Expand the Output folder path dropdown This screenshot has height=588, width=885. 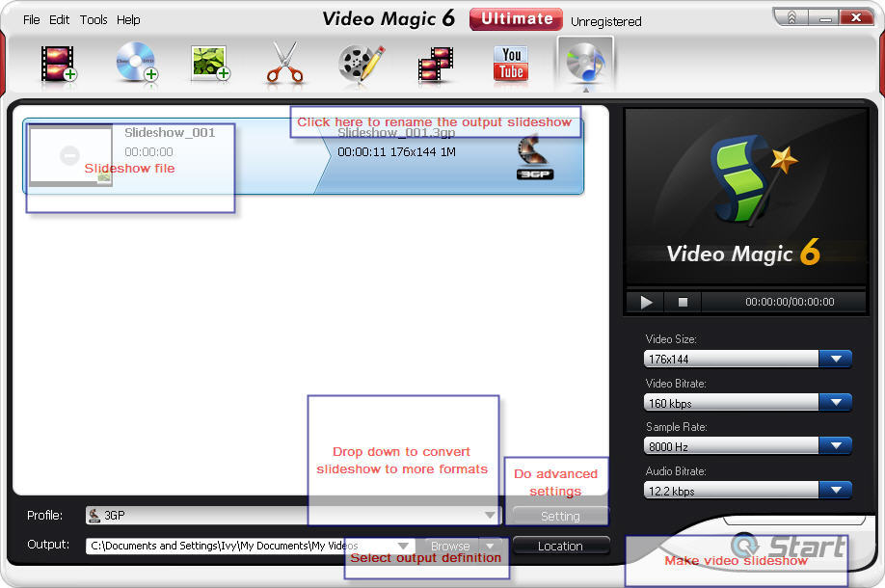point(403,546)
